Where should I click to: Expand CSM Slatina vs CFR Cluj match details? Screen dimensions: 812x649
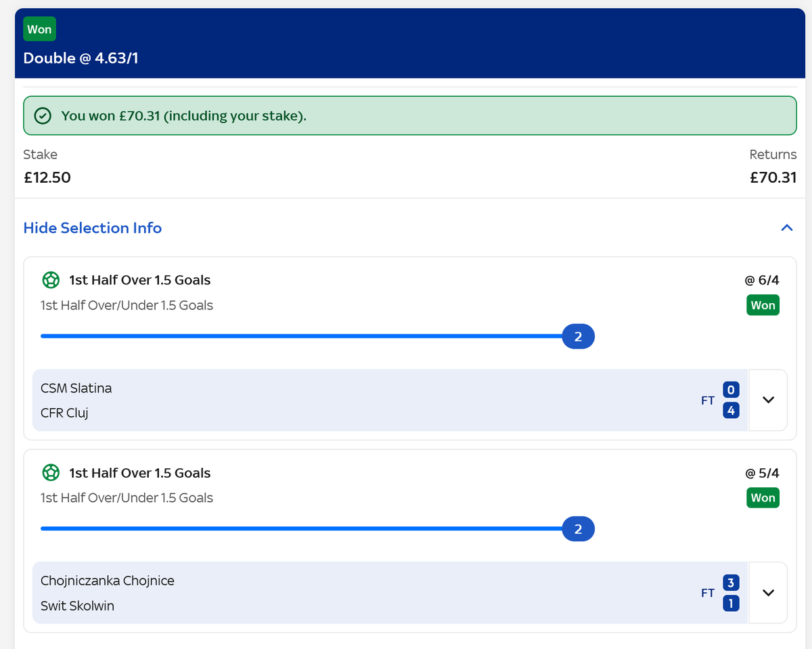click(768, 400)
